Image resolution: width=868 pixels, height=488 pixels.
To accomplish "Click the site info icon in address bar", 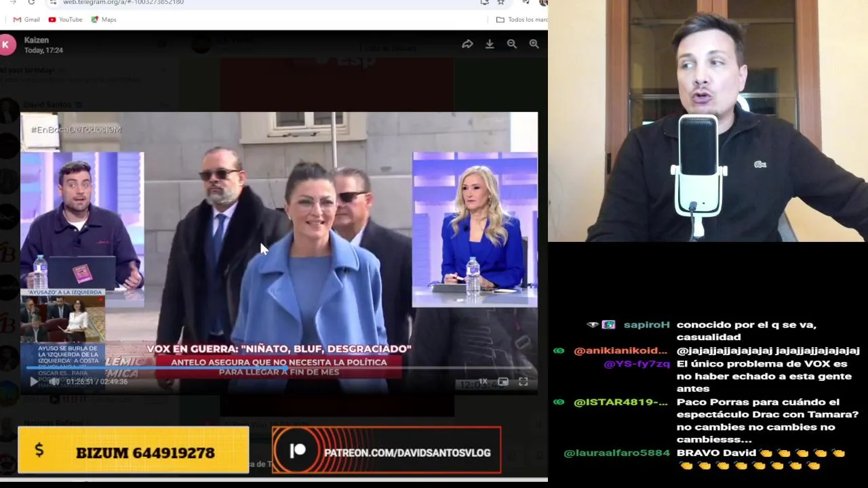I will [53, 3].
